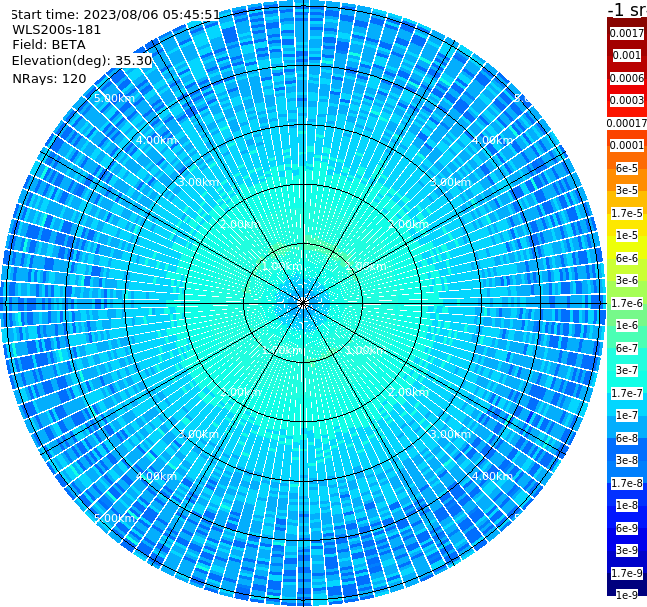Select the northeast 2.00km range label
The width and height of the screenshot is (647, 607).
tap(408, 224)
